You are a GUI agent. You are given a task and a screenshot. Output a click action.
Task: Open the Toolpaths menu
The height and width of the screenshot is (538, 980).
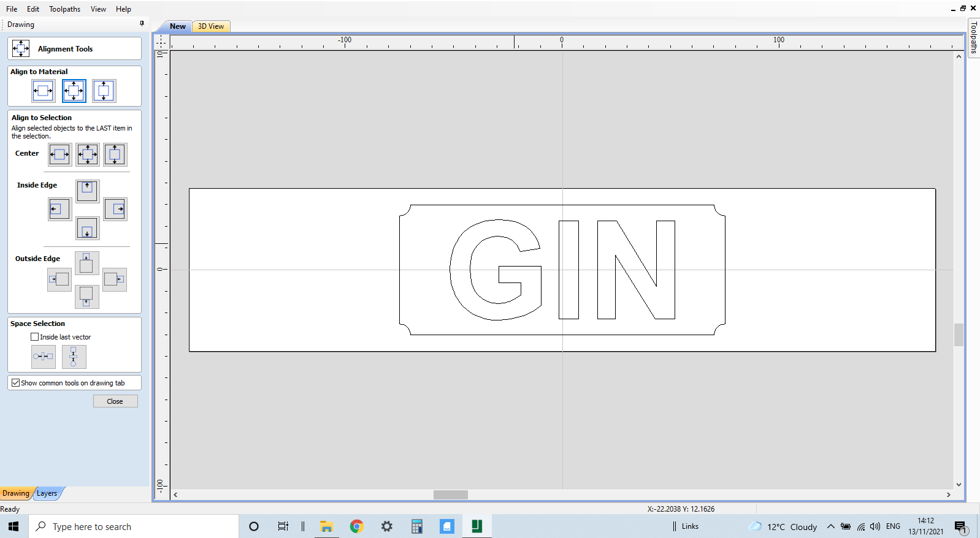pyautogui.click(x=65, y=9)
